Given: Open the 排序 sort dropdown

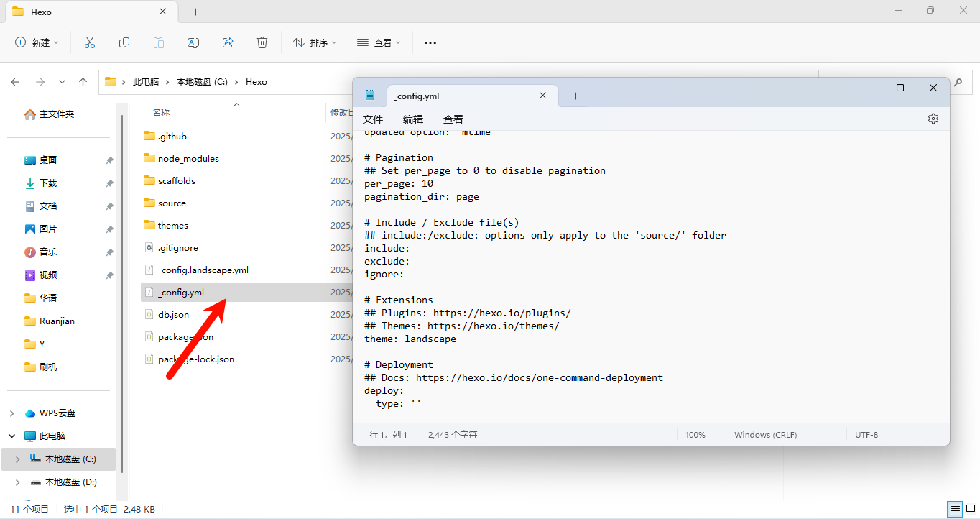Looking at the screenshot, I should click(x=315, y=43).
